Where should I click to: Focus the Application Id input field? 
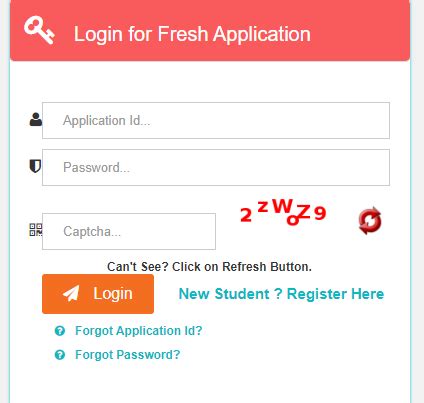(216, 120)
